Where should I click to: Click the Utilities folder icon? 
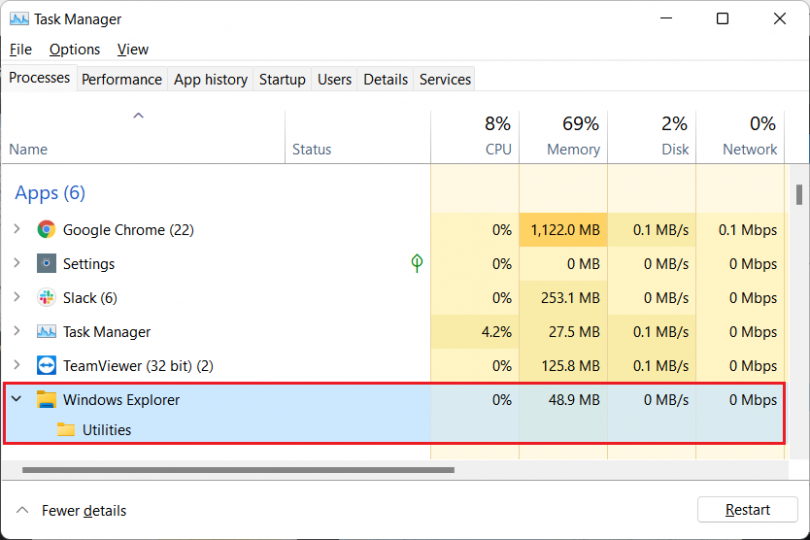point(66,430)
